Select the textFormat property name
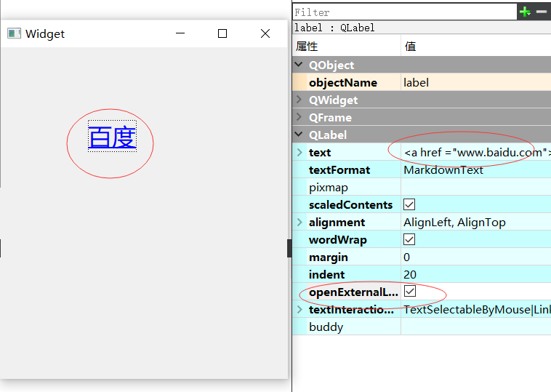 click(x=339, y=169)
